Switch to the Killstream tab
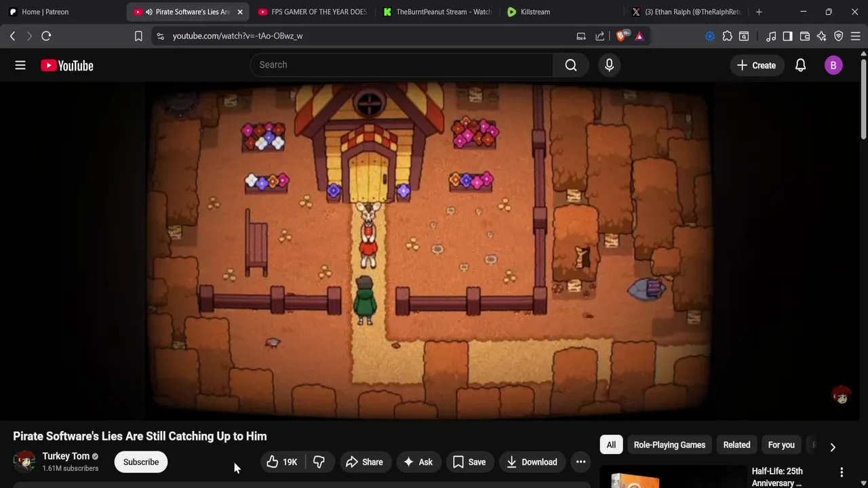868x488 pixels. click(x=562, y=12)
